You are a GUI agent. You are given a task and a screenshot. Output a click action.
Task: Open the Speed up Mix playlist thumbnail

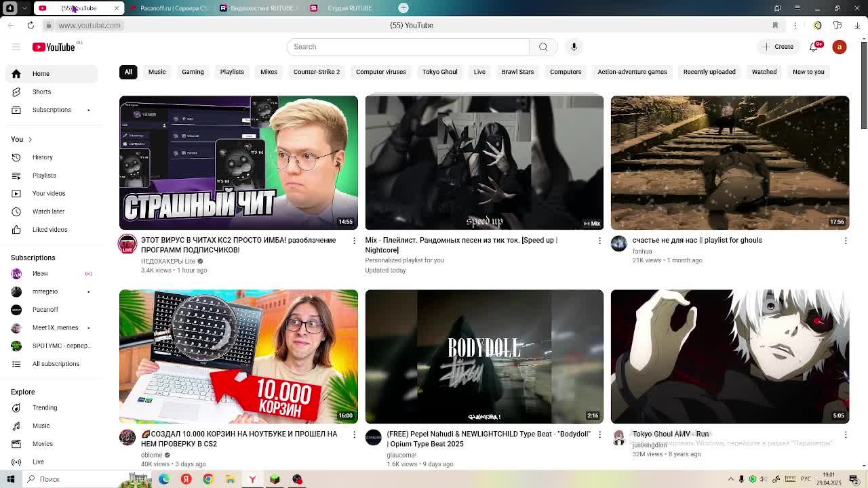point(484,163)
